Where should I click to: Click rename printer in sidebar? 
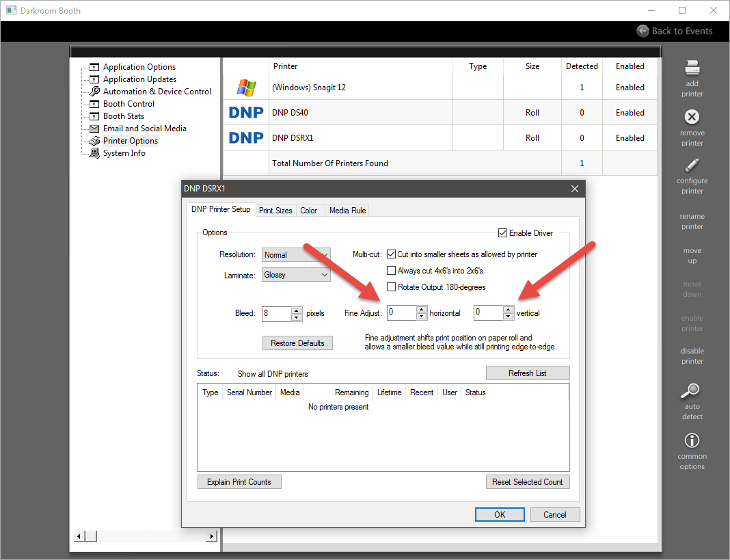click(x=692, y=222)
